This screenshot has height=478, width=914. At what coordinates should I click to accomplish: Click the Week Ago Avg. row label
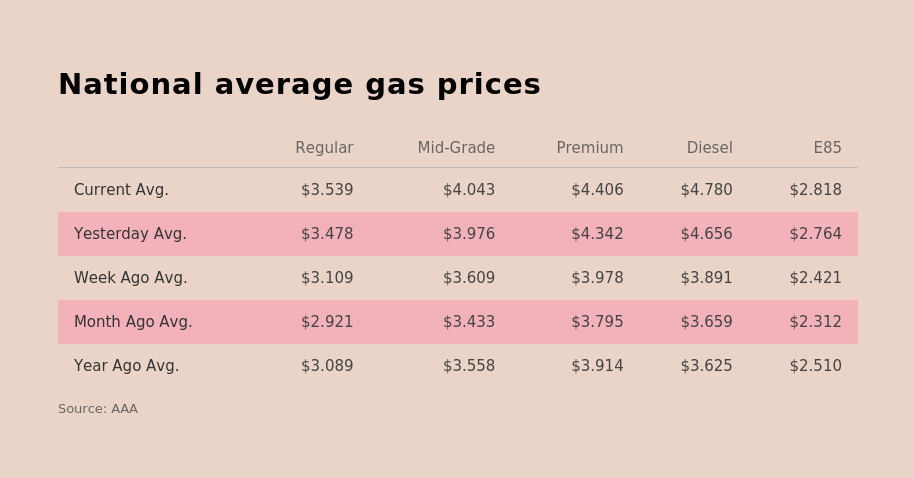click(x=130, y=278)
